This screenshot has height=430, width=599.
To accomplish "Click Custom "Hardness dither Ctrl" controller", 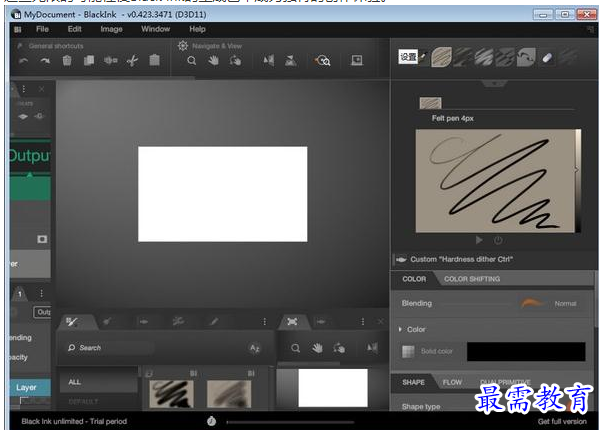I will 461,259.
